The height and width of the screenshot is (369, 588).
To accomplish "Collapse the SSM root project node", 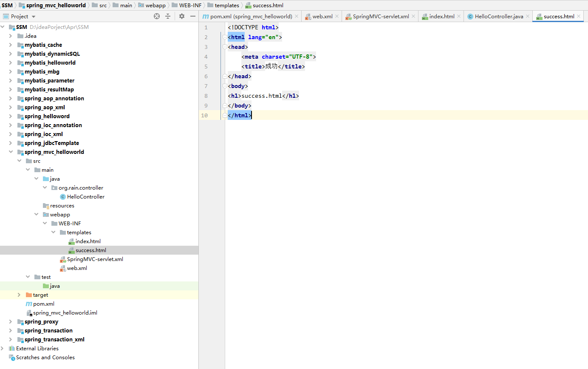I will pyautogui.click(x=3, y=27).
